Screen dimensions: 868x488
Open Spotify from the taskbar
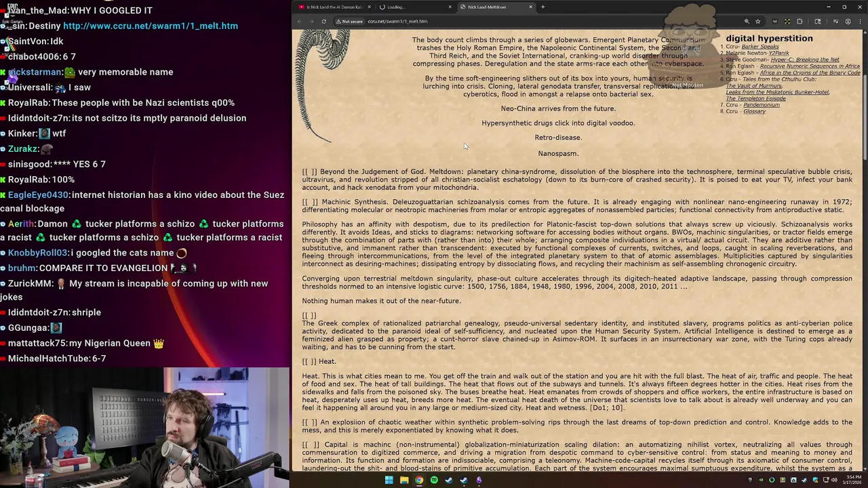(434, 480)
